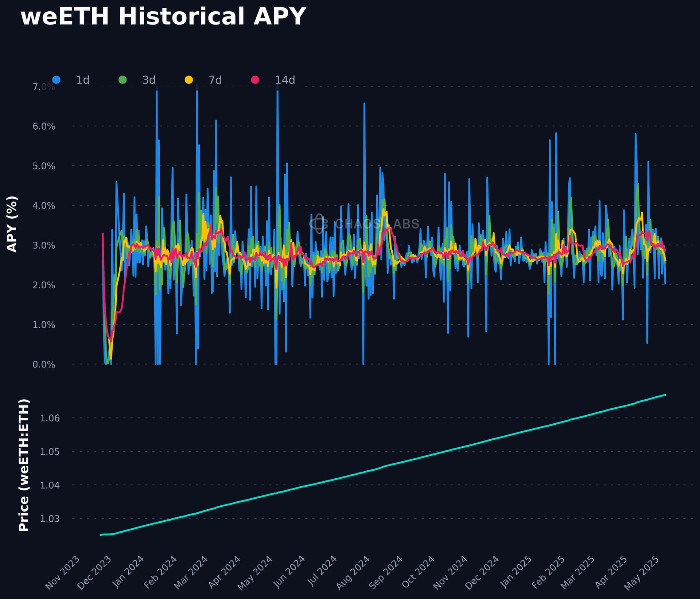Click the 'Jul 2024' x-axis label
The width and height of the screenshot is (700, 599).
pyautogui.click(x=323, y=571)
